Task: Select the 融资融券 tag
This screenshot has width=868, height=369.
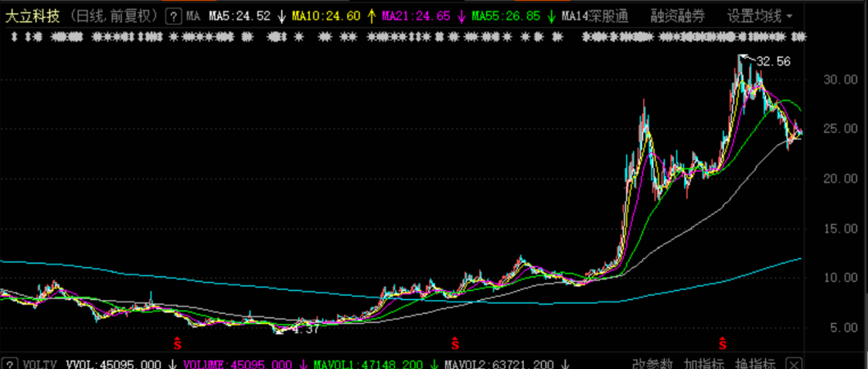Action: tap(678, 17)
